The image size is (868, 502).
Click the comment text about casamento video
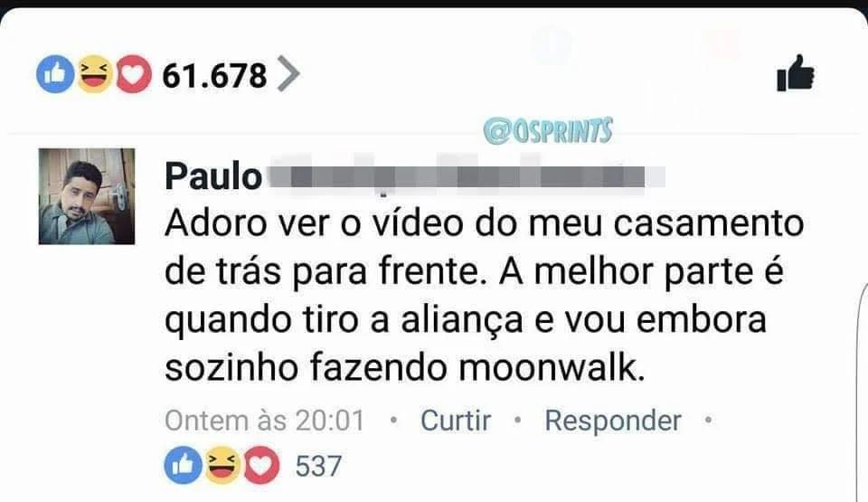(x=484, y=296)
